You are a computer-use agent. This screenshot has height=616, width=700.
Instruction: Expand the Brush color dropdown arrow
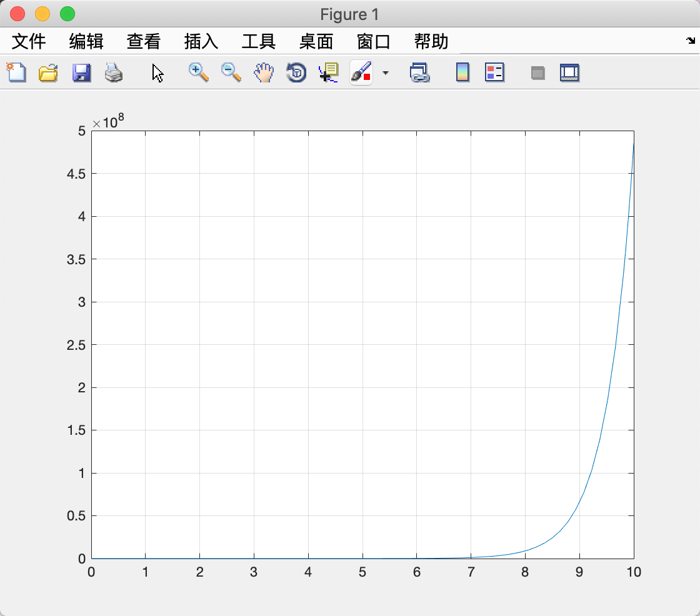point(386,72)
